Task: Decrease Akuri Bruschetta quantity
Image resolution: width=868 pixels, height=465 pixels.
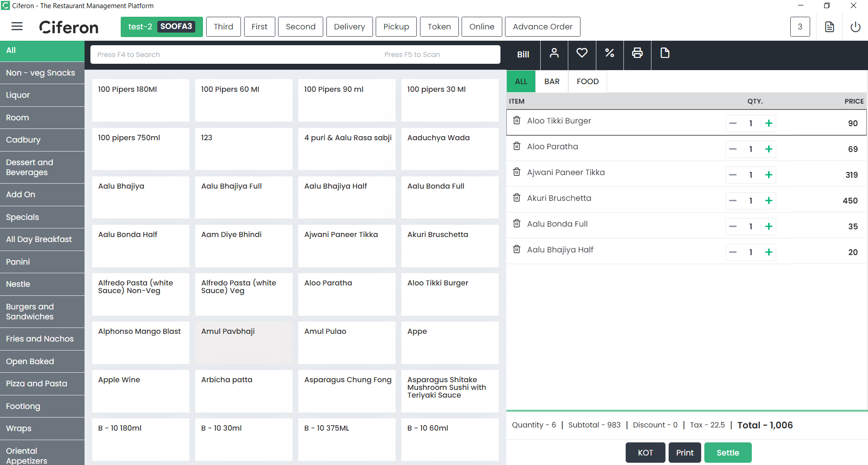Action: [x=733, y=200]
